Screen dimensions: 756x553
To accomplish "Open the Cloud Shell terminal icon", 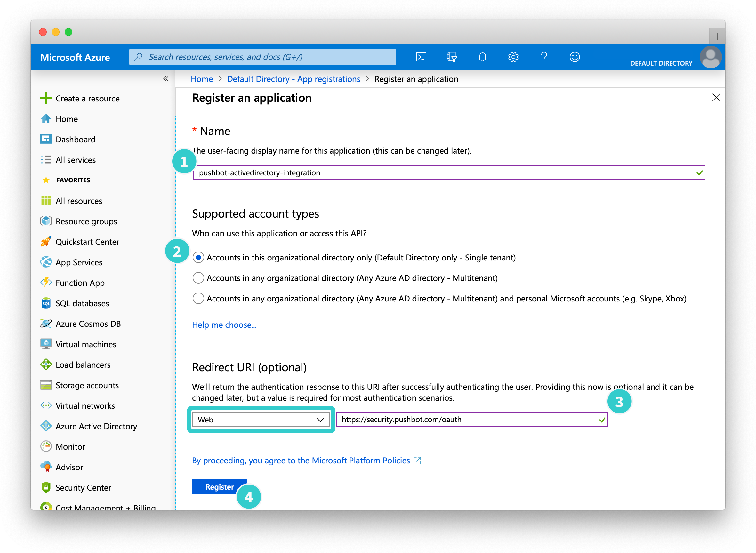I will click(x=421, y=57).
